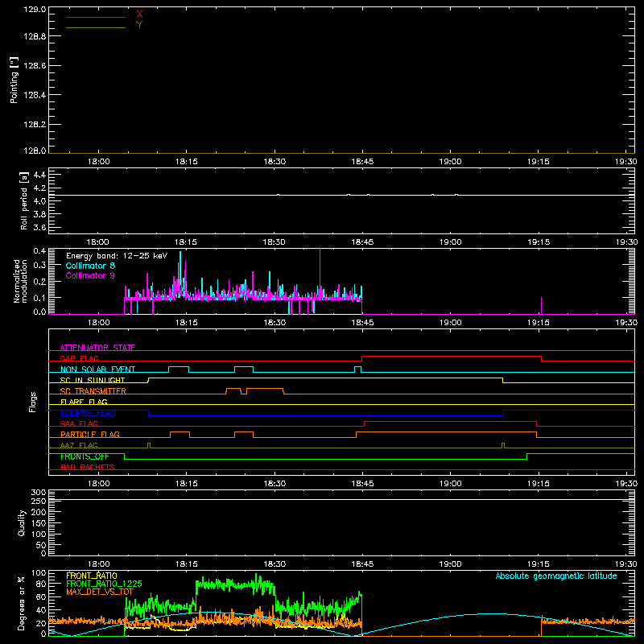Screen dimensions: 644x644
Task: Click the 18:00 tick label under Pointing plot
Action: pyautogui.click(x=98, y=162)
